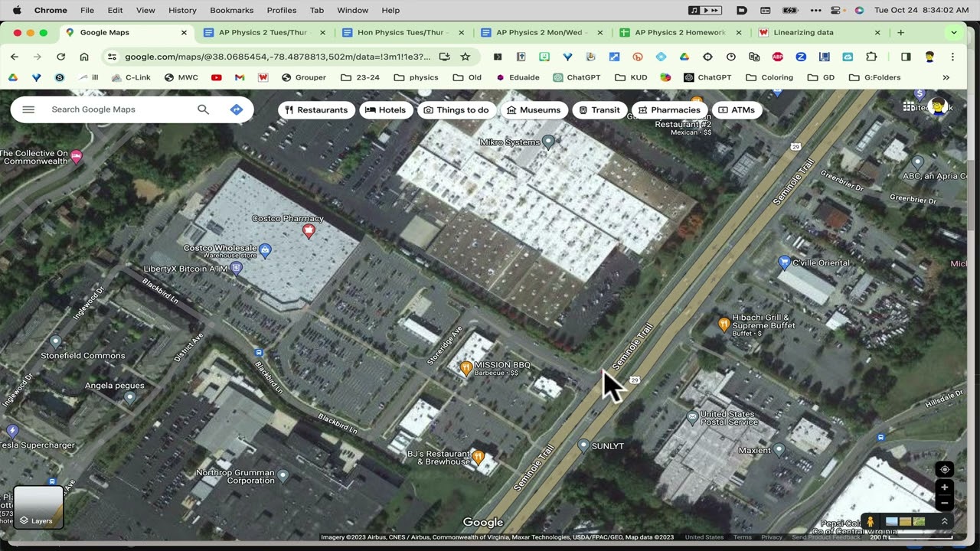Expand the imagery panel with double chevron
Viewport: 980px width, 551px height.
944,521
